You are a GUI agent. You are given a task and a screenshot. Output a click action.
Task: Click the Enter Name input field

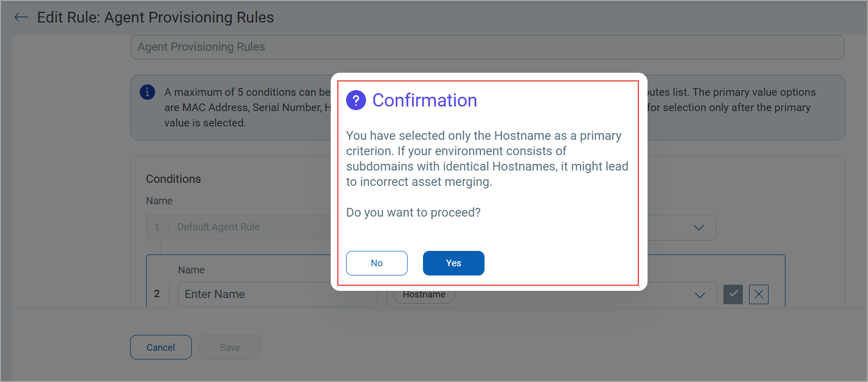tap(278, 294)
